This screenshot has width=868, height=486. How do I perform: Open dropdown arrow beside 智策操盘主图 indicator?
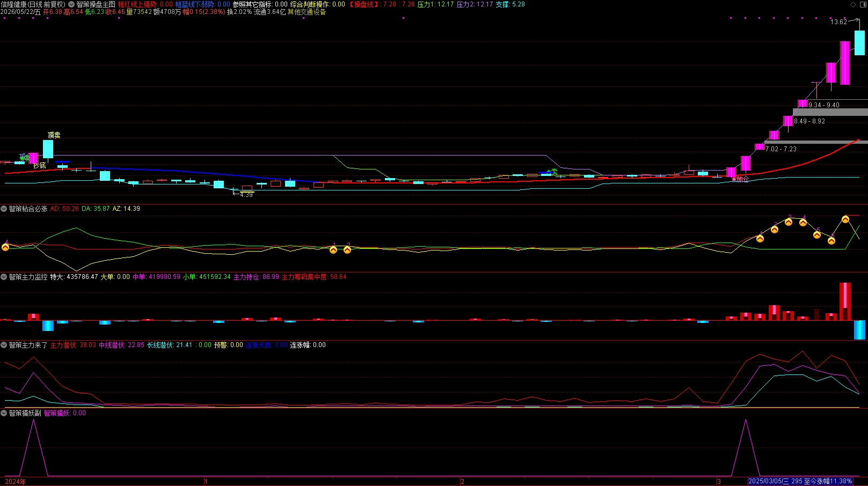71,4
